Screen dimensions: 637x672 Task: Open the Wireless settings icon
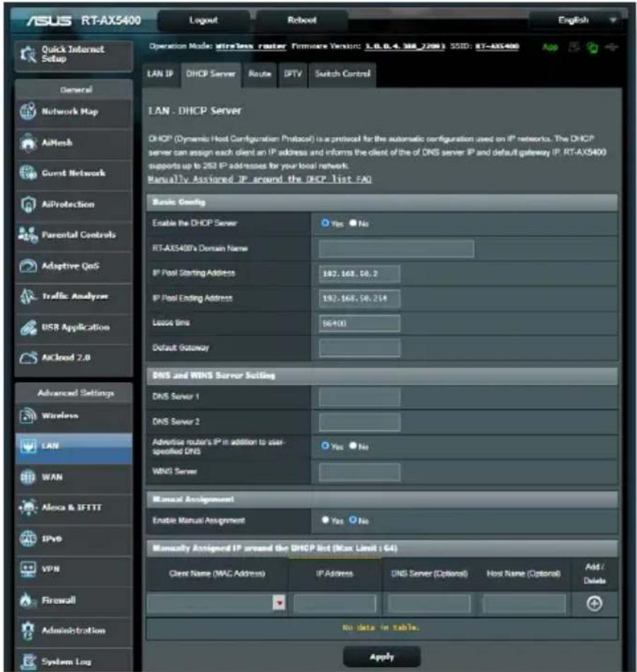[28, 415]
